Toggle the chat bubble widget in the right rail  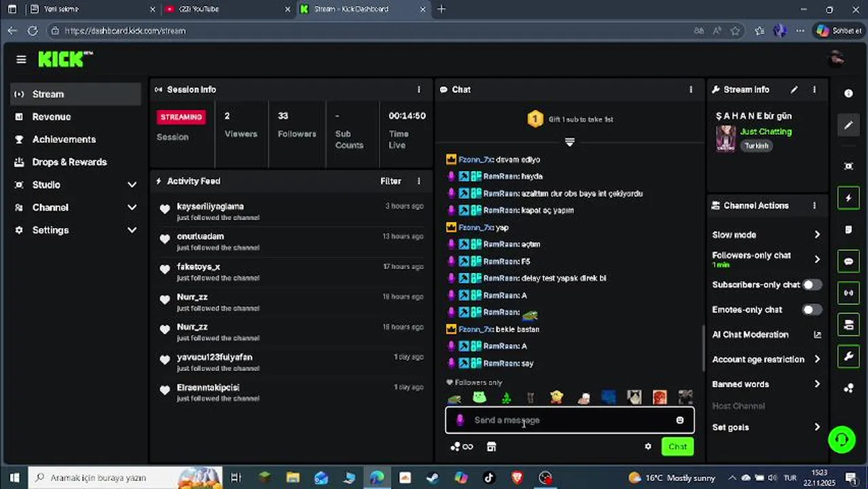point(848,261)
